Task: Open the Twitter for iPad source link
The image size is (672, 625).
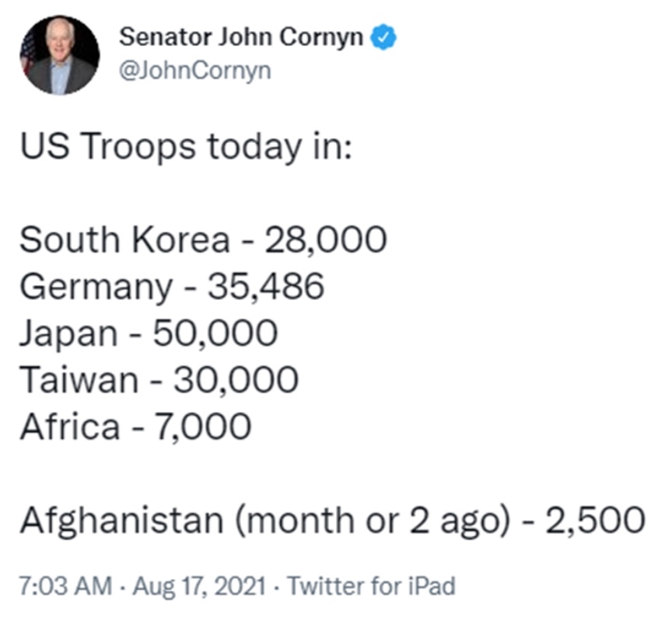Action: click(x=371, y=585)
